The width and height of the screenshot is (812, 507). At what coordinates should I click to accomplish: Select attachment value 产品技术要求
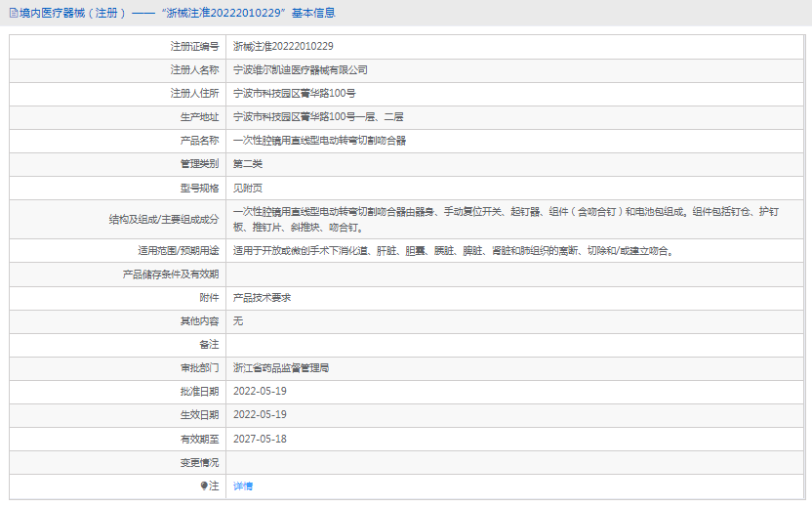click(262, 298)
